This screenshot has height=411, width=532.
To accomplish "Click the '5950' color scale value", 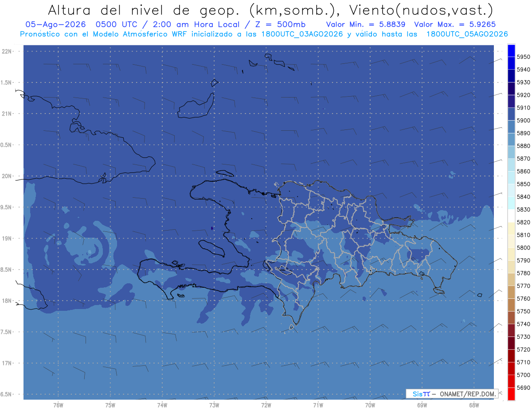I will tap(524, 57).
